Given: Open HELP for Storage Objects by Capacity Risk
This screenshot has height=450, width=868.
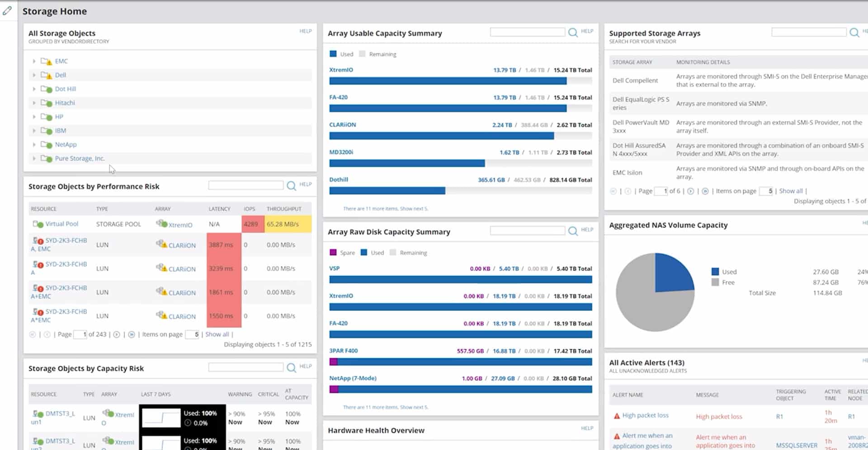Looking at the screenshot, I should coord(306,366).
